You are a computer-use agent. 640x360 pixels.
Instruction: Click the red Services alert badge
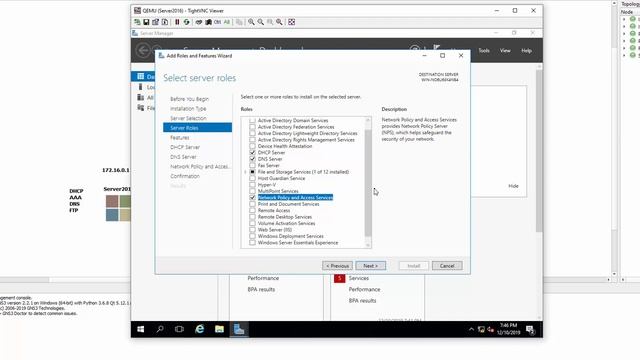coord(339,278)
